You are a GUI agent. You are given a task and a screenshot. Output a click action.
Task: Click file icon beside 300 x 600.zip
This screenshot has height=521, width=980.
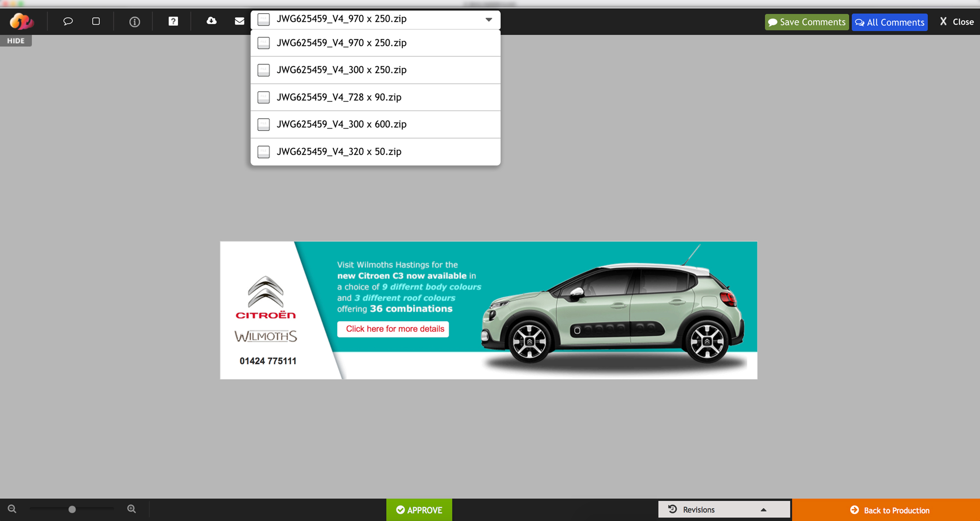coord(264,124)
